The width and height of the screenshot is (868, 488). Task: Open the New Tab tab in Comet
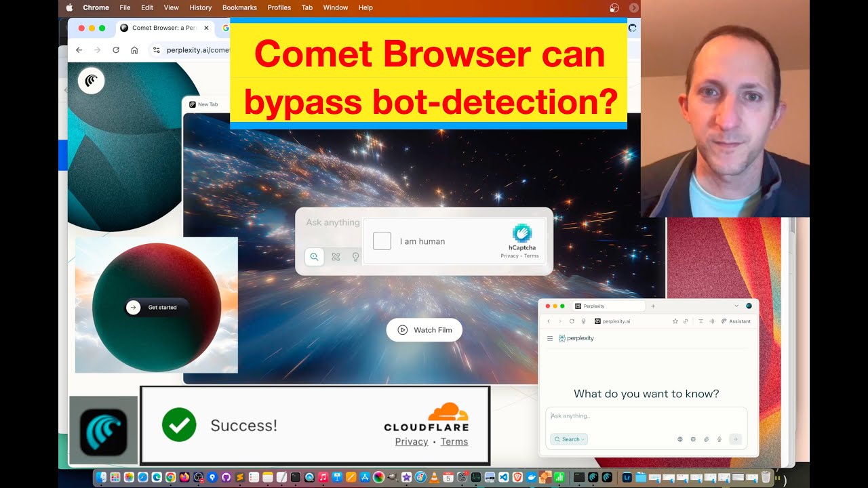click(204, 104)
